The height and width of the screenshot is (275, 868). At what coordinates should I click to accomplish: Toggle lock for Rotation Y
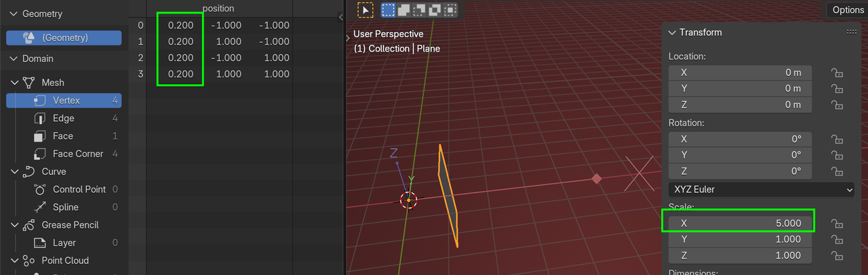coord(837,155)
